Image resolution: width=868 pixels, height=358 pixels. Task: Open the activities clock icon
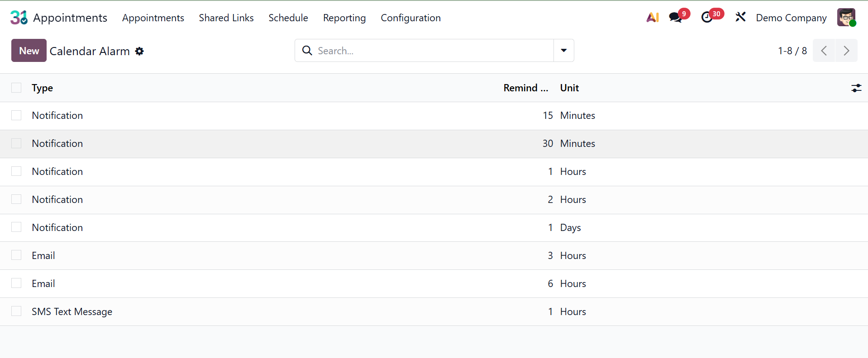point(706,18)
